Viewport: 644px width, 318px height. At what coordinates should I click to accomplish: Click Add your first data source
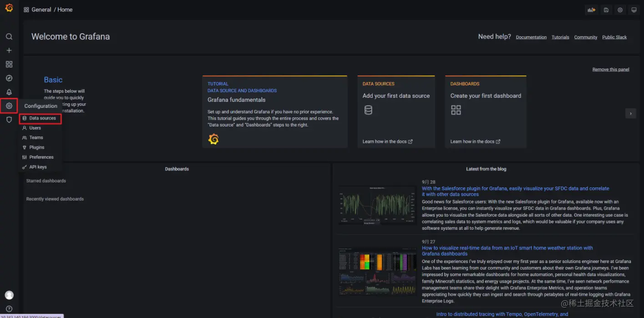(396, 96)
